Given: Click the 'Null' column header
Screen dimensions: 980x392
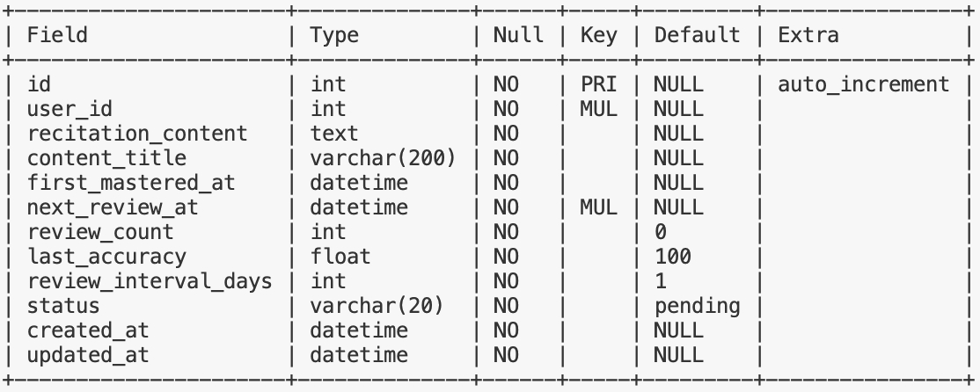Looking at the screenshot, I should (518, 35).
